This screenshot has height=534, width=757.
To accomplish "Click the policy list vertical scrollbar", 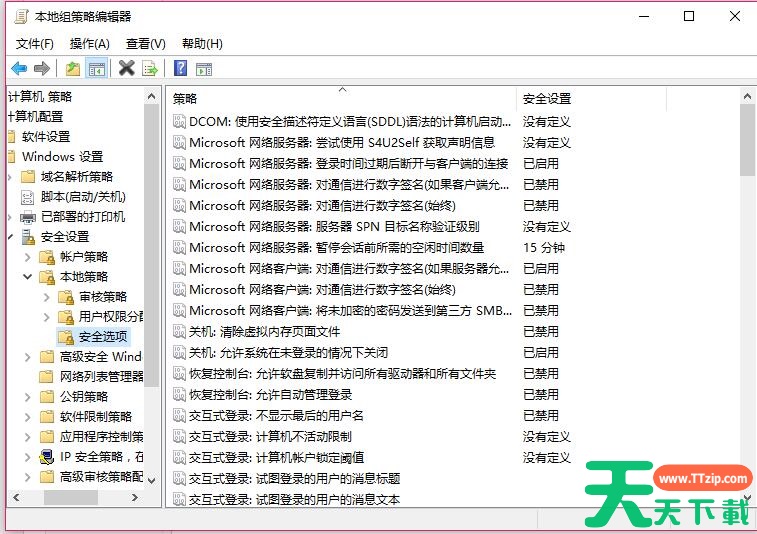I will (x=747, y=300).
